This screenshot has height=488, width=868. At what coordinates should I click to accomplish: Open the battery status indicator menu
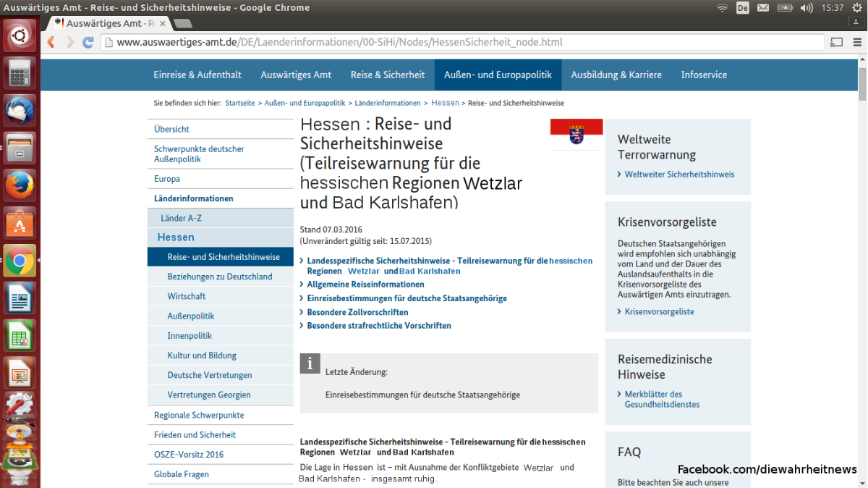[785, 8]
